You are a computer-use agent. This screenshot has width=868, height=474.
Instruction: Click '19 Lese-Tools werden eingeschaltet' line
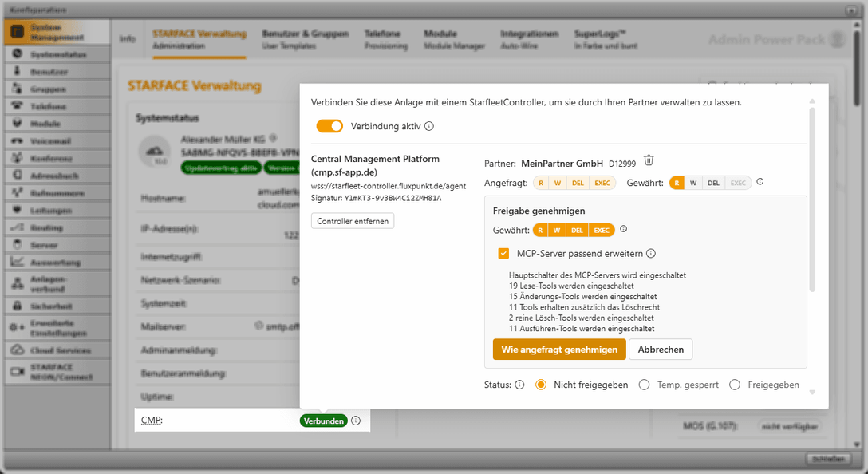571,286
